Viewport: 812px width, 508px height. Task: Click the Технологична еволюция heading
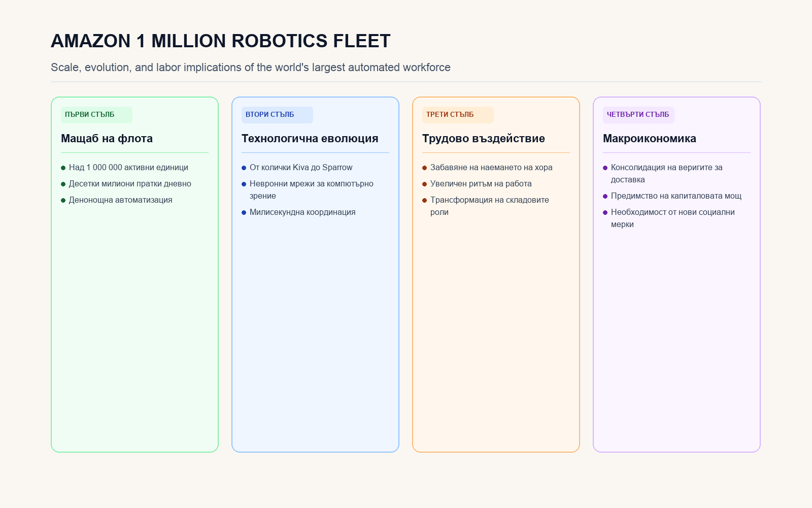pyautogui.click(x=310, y=138)
